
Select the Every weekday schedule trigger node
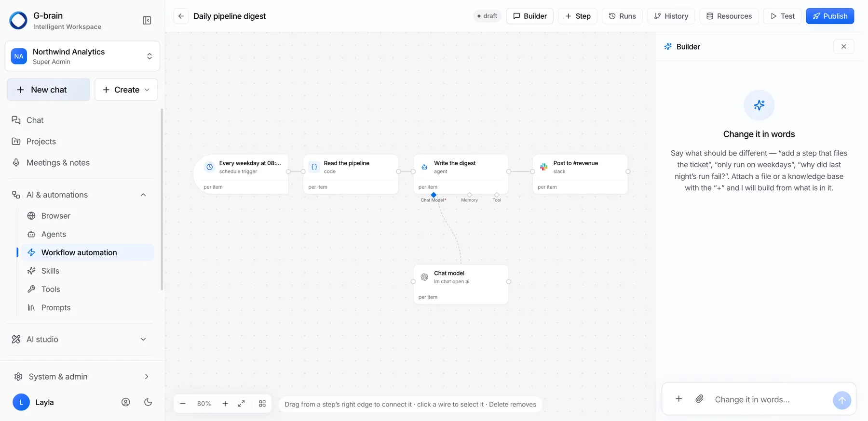241,174
